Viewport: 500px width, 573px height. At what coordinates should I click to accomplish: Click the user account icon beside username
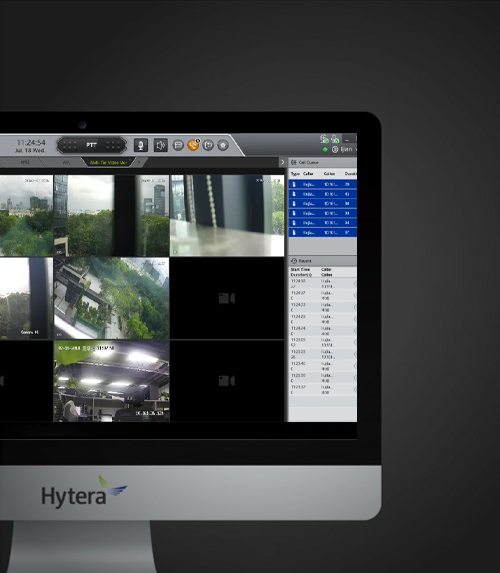pyautogui.click(x=335, y=149)
